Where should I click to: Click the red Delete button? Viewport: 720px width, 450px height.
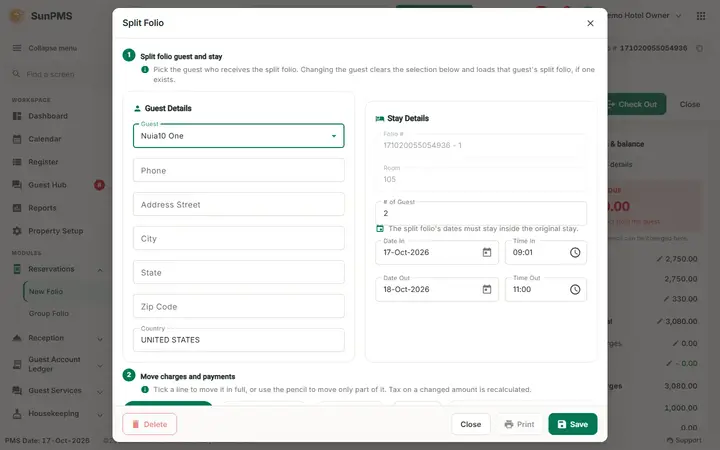[x=150, y=424]
